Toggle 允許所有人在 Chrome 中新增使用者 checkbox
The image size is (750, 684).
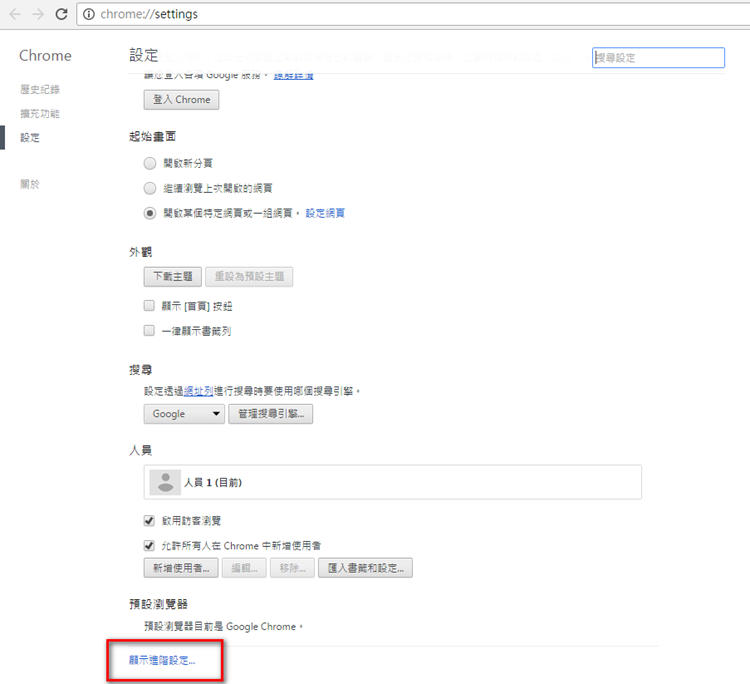point(149,545)
